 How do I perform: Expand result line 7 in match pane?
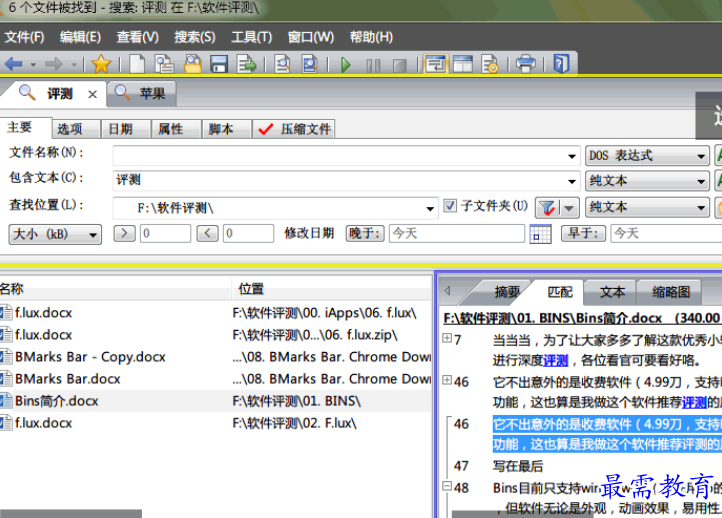(447, 339)
